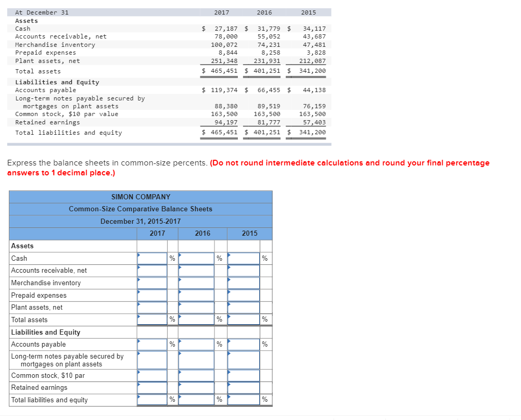Click the Liabilities and Equity section label

(44, 332)
